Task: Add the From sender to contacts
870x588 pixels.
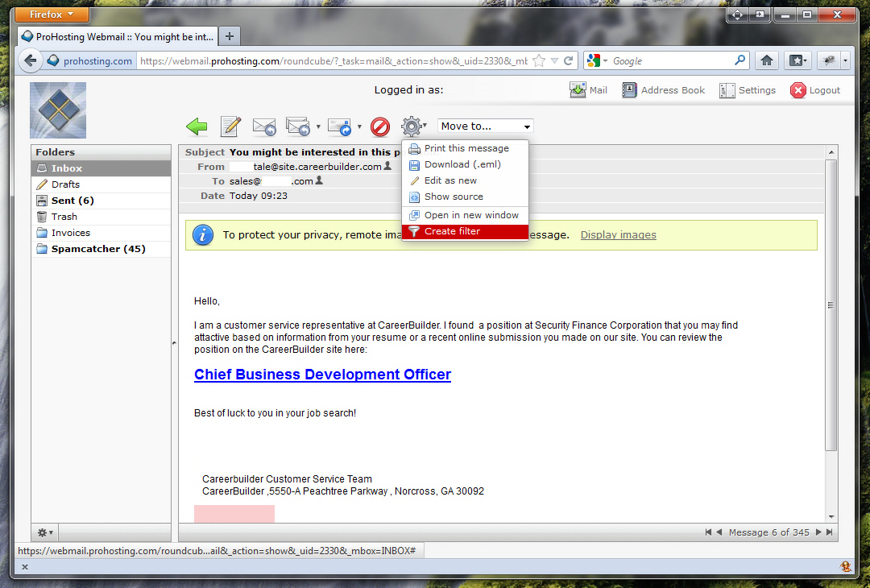Action: click(387, 166)
